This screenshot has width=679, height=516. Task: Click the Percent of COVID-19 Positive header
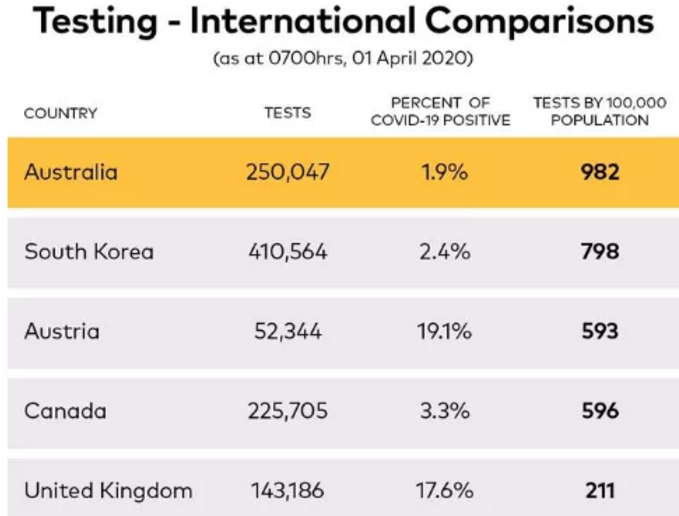coord(441,112)
